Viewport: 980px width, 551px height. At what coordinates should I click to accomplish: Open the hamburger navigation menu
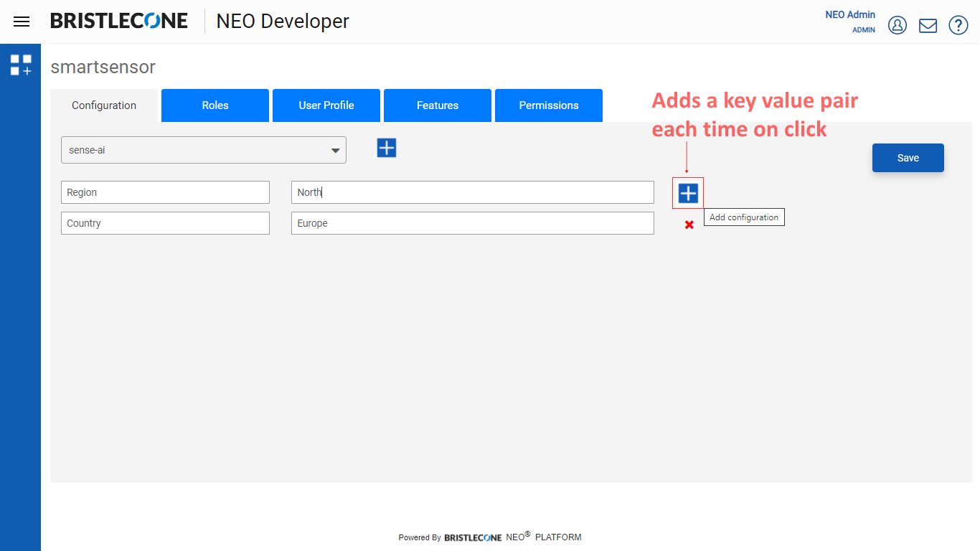click(22, 22)
